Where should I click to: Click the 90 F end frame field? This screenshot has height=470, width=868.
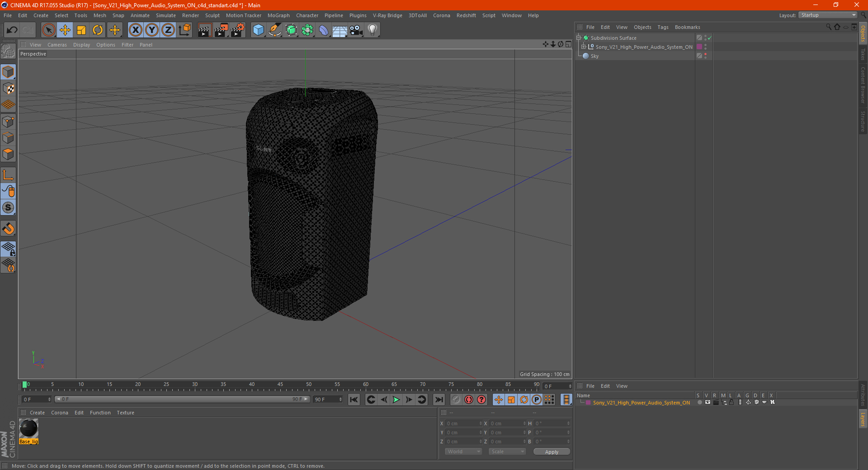(328, 399)
